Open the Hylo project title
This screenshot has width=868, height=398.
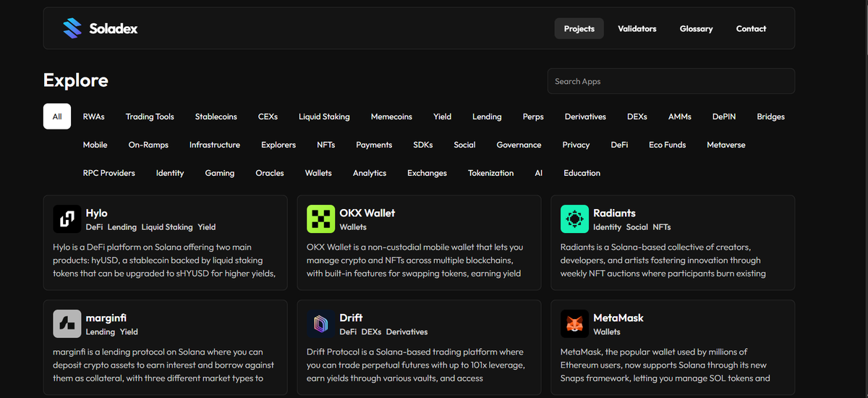tap(96, 213)
